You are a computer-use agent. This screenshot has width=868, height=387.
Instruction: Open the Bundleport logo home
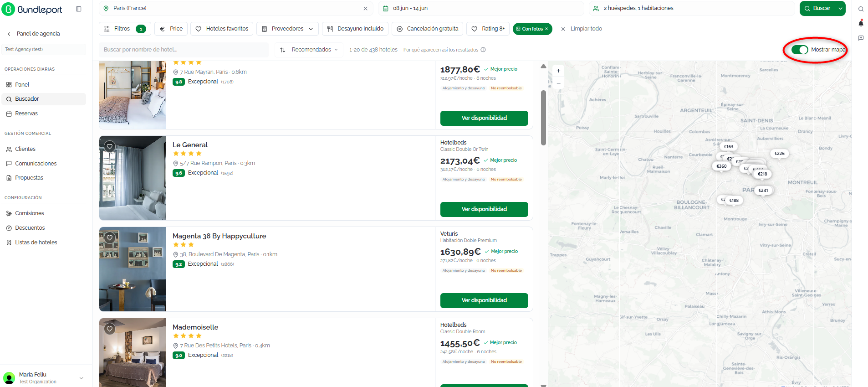pyautogui.click(x=32, y=9)
